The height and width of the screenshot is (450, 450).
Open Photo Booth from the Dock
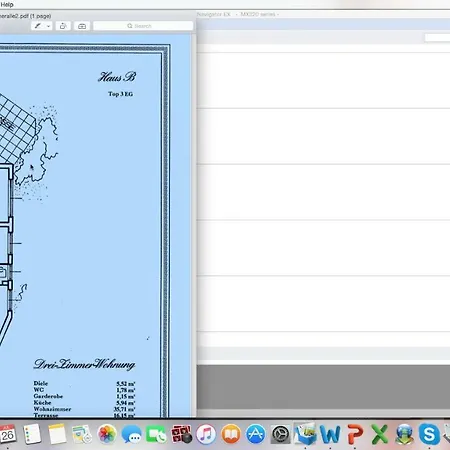[181, 434]
